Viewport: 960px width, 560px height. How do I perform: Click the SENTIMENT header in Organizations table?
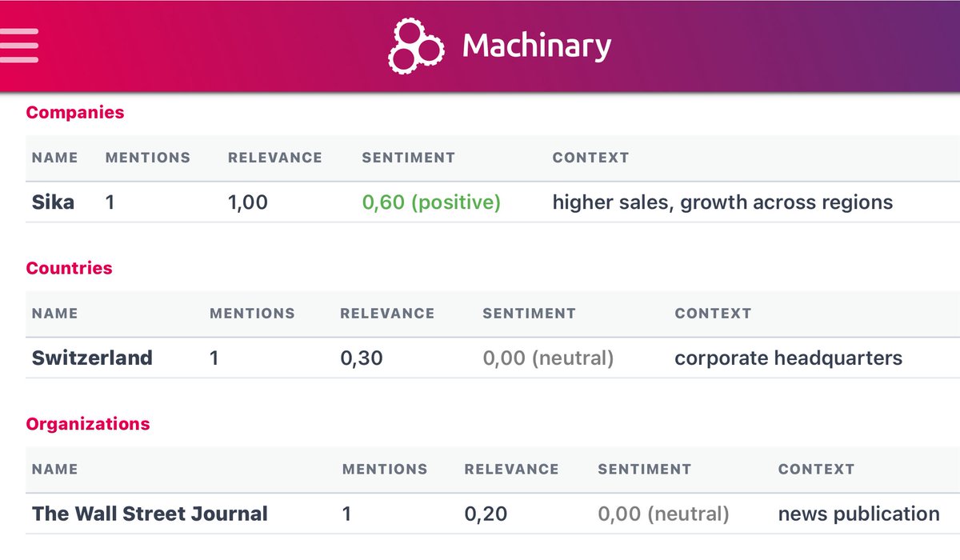pyautogui.click(x=645, y=470)
